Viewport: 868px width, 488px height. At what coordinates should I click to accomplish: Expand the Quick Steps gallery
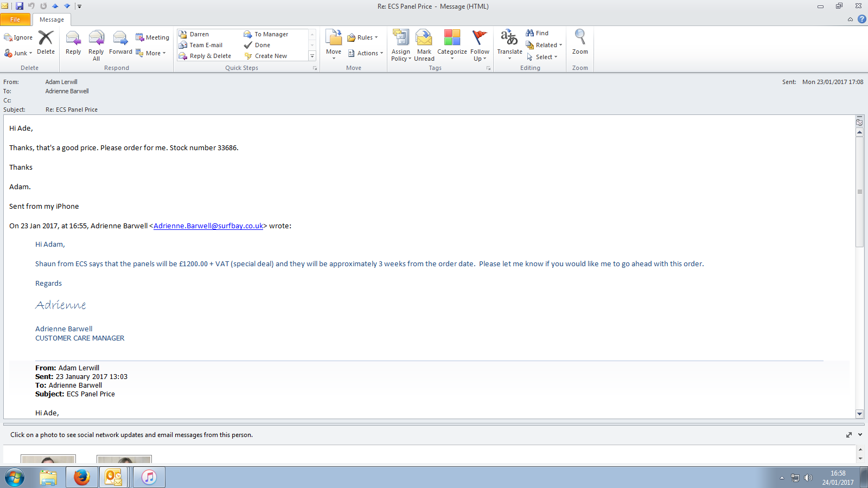tap(312, 56)
